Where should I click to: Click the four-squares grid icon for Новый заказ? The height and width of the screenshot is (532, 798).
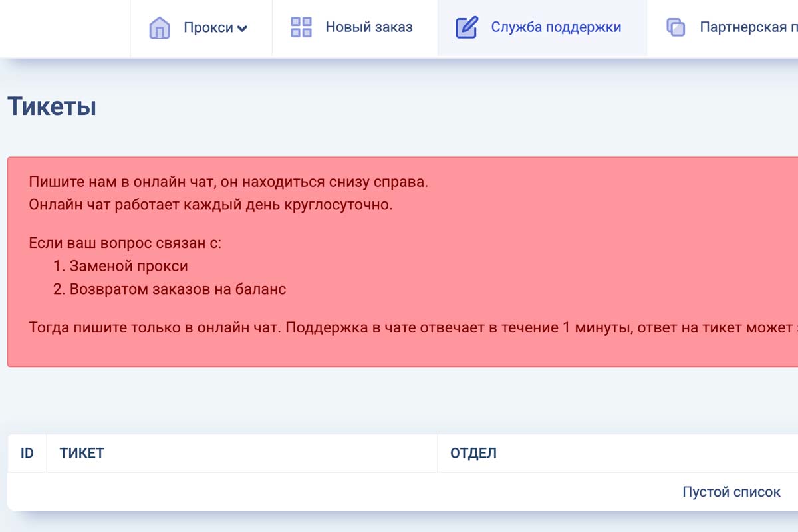(x=301, y=27)
